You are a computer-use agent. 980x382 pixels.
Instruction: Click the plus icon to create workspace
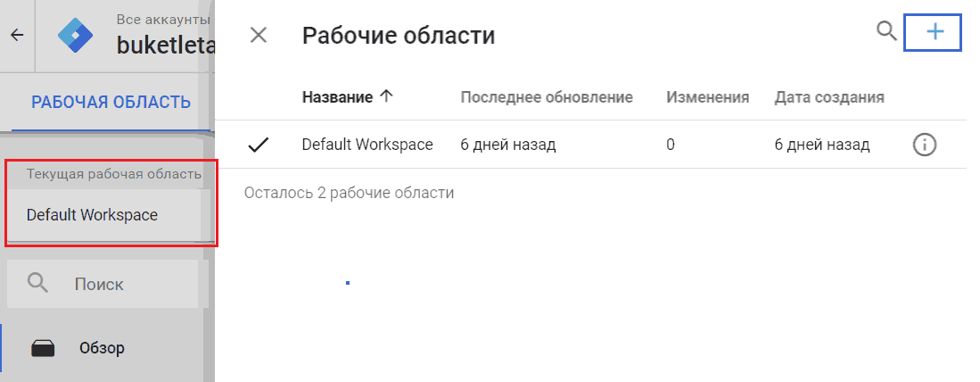[934, 32]
